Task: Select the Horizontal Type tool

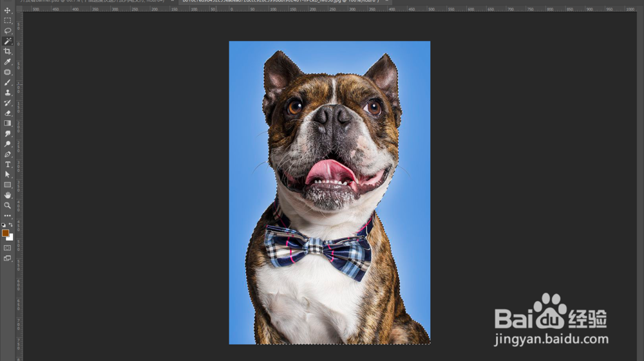Action: tap(7, 164)
